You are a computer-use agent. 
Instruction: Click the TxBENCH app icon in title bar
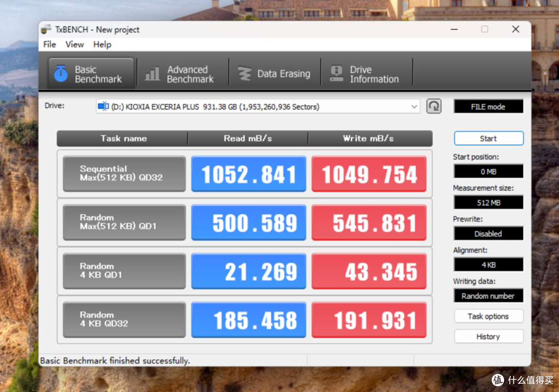point(46,29)
